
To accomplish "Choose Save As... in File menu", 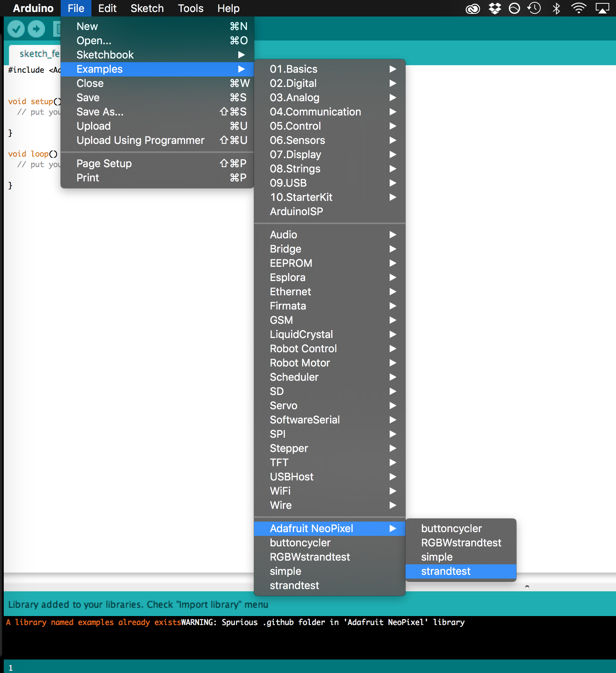I will 157,112.
